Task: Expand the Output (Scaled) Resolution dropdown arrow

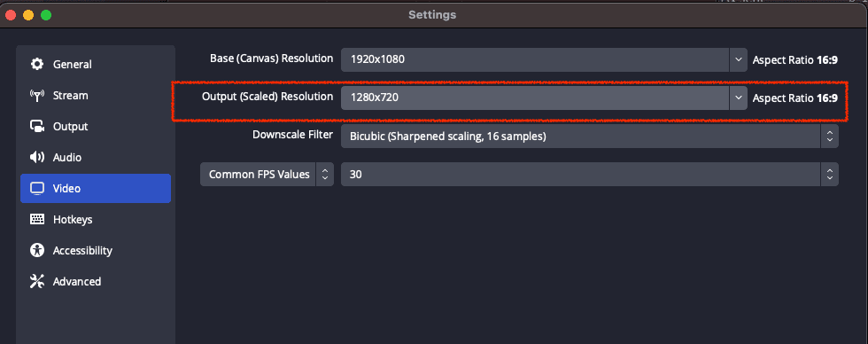Action: click(738, 98)
